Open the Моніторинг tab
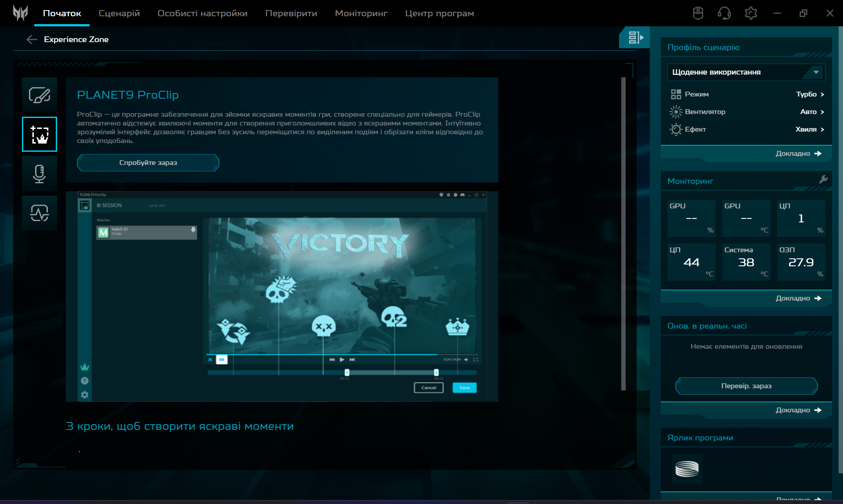Screen dimensions: 843x504 tap(361, 13)
